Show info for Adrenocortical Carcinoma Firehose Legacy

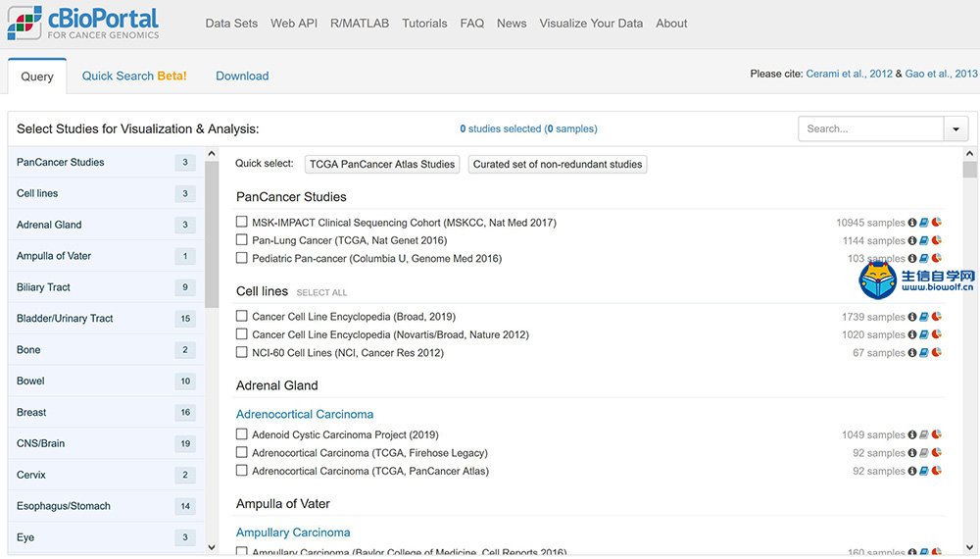click(x=911, y=453)
